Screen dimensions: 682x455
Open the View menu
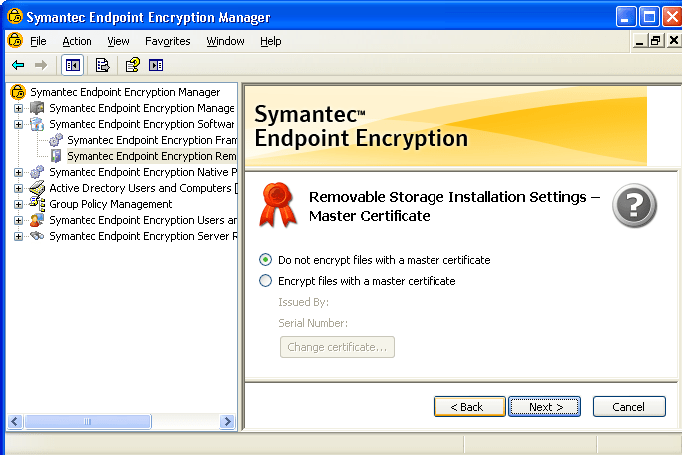[118, 41]
